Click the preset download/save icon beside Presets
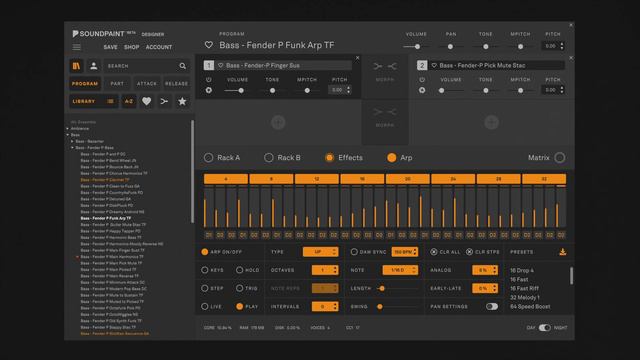This screenshot has width=640, height=360. pyautogui.click(x=562, y=252)
